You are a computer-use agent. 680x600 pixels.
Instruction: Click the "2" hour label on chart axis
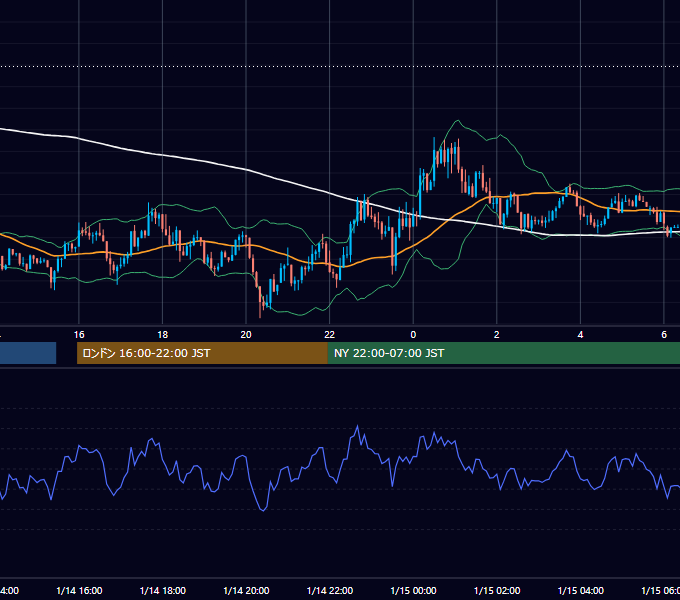pyautogui.click(x=497, y=334)
